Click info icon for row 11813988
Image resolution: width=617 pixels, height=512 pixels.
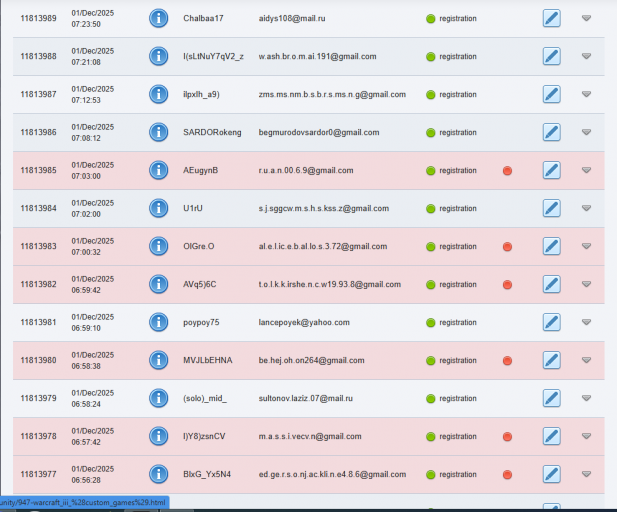[159, 56]
